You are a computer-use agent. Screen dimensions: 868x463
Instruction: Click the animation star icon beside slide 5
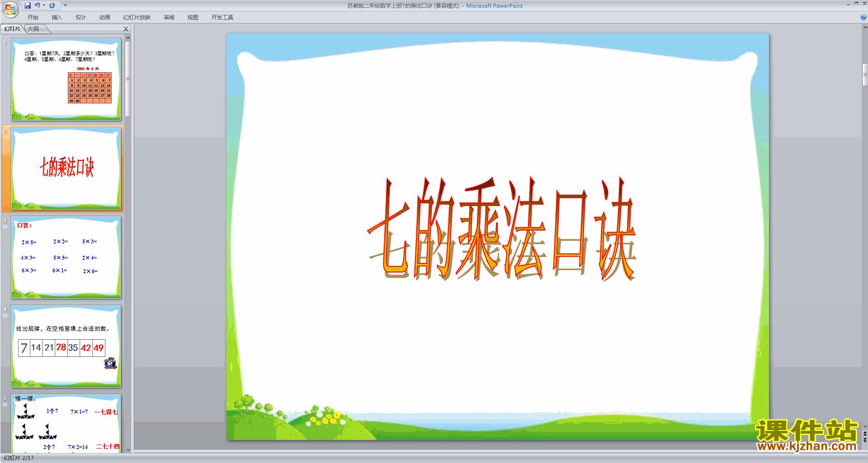tap(5, 405)
